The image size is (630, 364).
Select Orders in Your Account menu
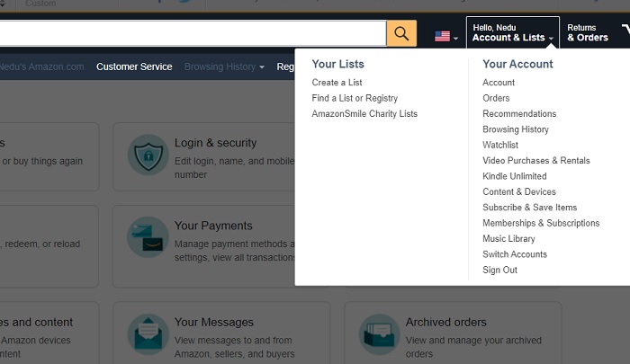(x=496, y=98)
